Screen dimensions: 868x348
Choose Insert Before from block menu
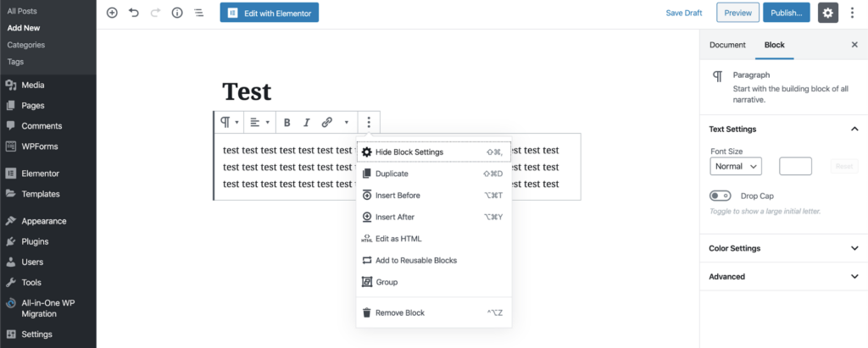pos(433,196)
